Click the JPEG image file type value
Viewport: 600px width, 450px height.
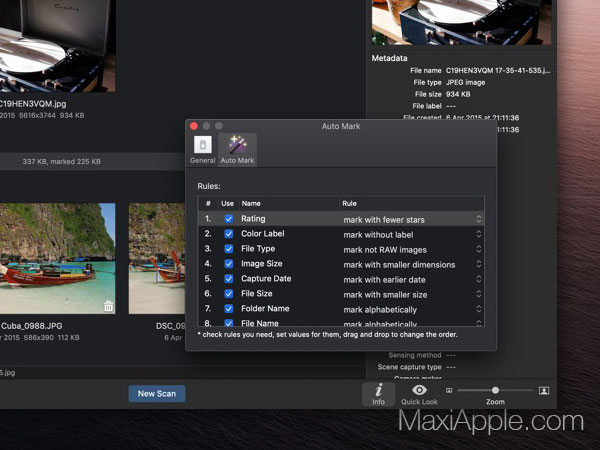click(x=465, y=82)
